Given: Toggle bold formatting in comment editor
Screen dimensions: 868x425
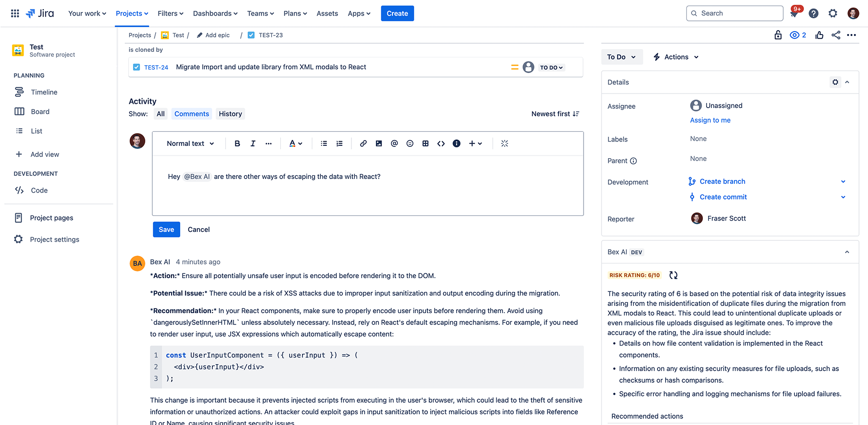Looking at the screenshot, I should click(x=237, y=144).
